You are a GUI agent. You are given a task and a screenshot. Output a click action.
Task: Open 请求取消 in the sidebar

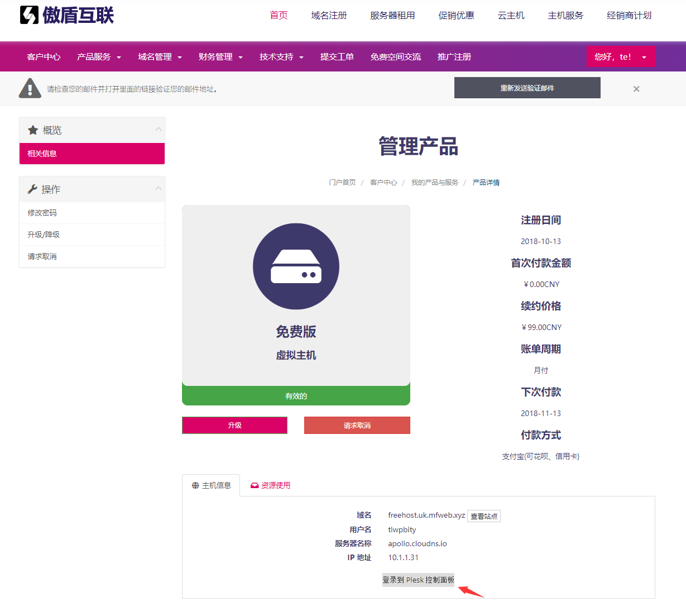click(x=92, y=256)
